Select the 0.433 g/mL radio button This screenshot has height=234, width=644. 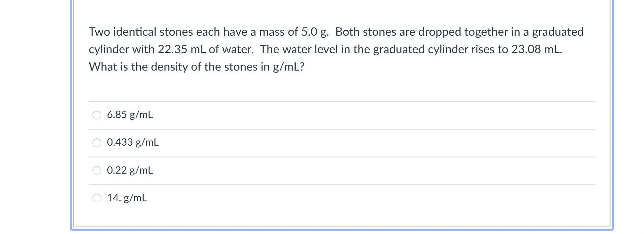click(97, 143)
